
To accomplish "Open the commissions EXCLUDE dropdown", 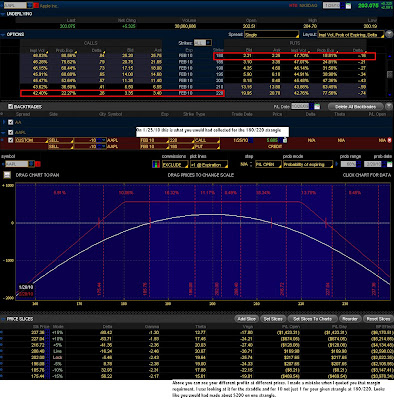I will point(175,165).
